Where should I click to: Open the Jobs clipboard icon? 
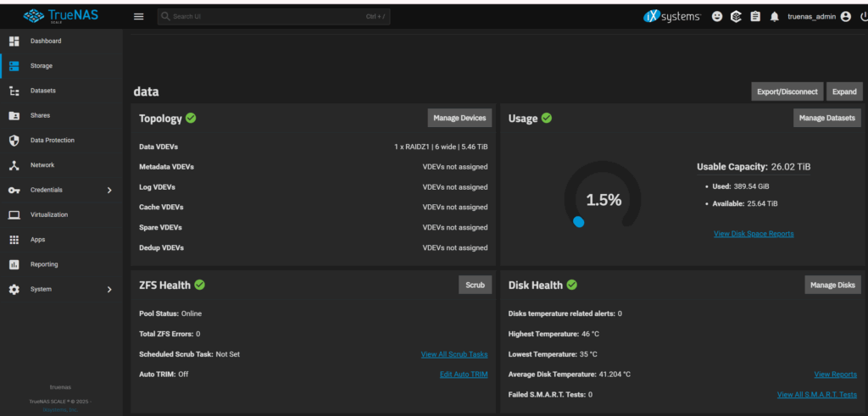[755, 16]
